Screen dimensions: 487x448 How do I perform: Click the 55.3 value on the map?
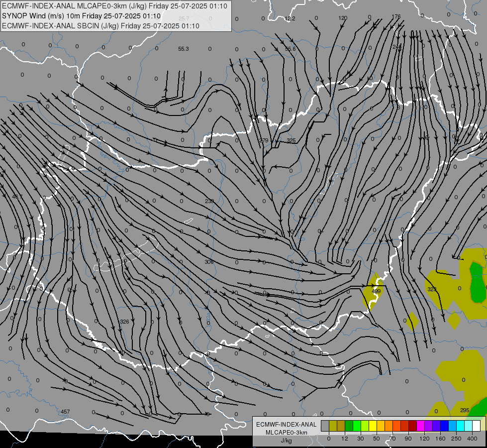pyautogui.click(x=183, y=49)
